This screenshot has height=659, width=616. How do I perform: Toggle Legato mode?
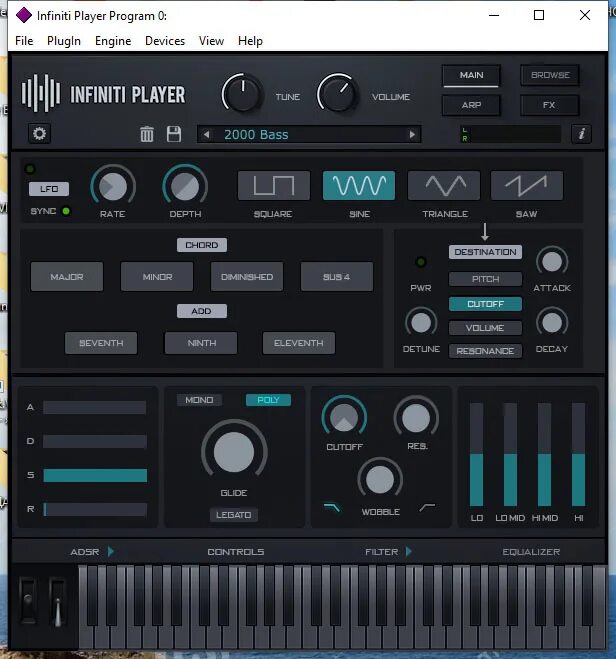click(x=234, y=515)
